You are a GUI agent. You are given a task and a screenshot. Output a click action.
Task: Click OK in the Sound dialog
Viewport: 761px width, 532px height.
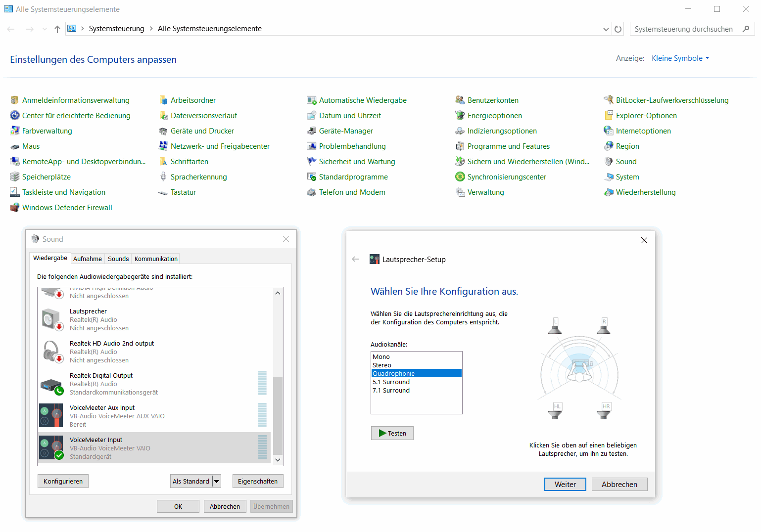click(x=178, y=506)
